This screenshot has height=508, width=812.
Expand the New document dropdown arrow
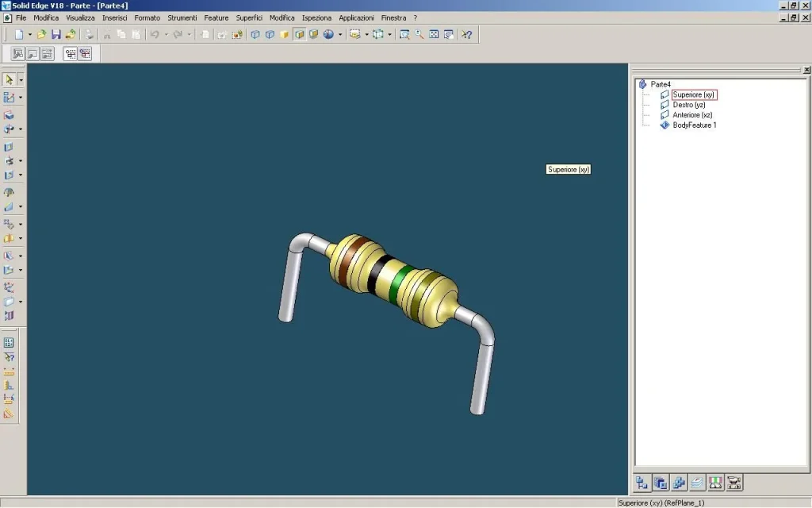[29, 35]
